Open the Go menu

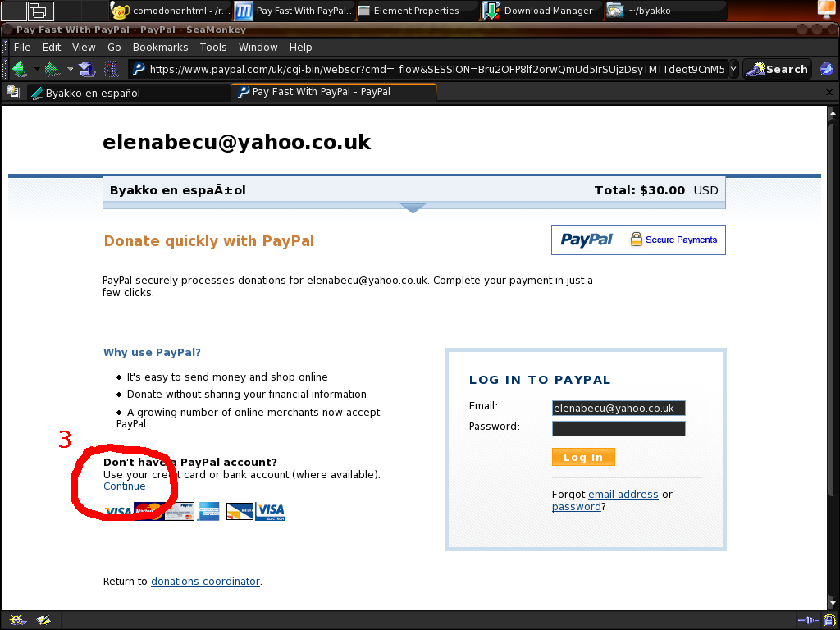click(114, 47)
